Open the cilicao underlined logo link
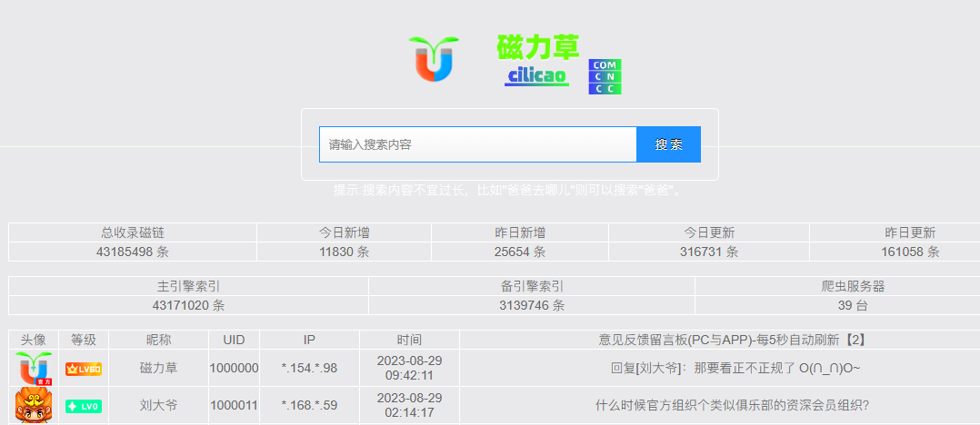 (x=537, y=76)
